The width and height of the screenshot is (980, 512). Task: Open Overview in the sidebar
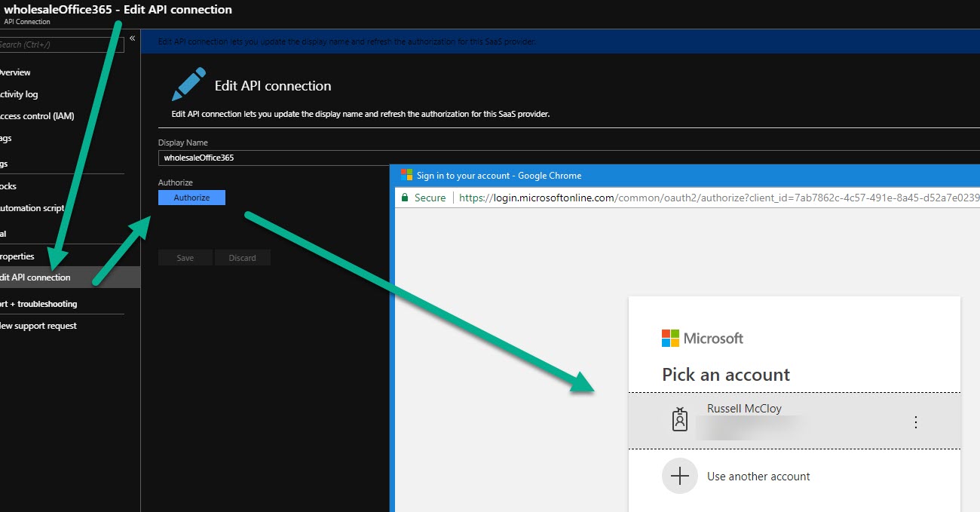[x=15, y=72]
